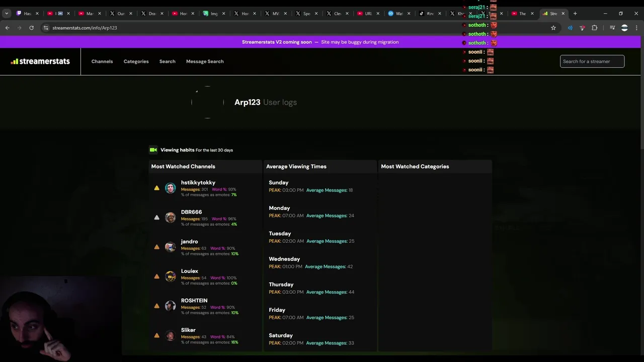Open Sliker channel link
This screenshot has height=362, width=644.
pos(188,330)
